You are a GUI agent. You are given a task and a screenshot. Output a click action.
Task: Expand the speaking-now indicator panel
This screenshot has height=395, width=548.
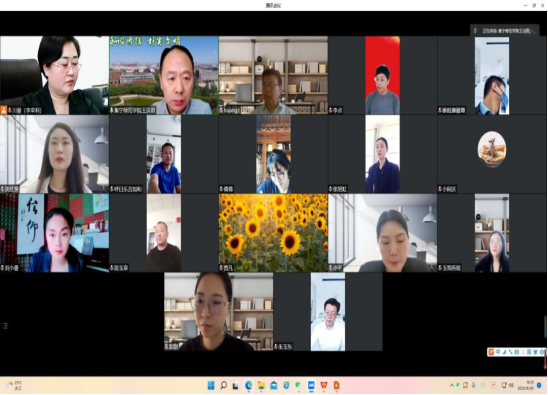coord(505,31)
